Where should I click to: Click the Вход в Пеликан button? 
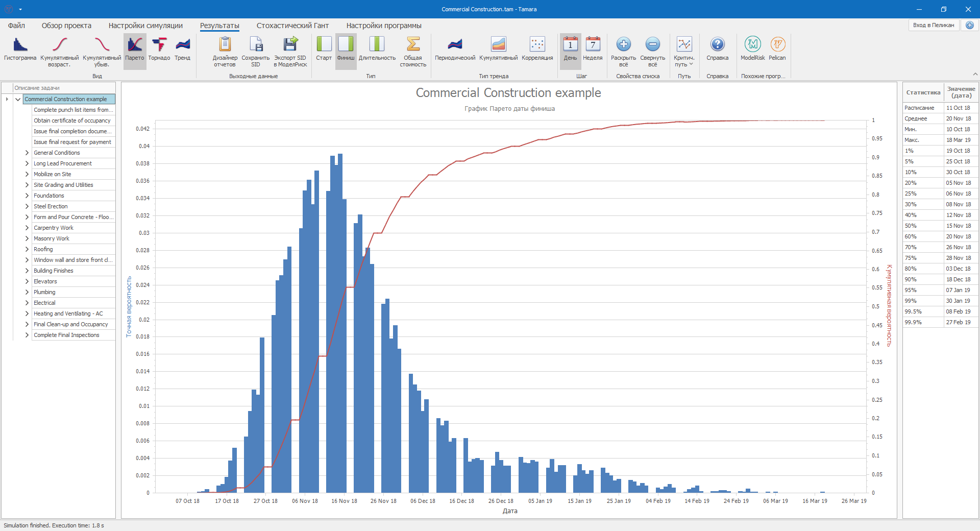(933, 25)
